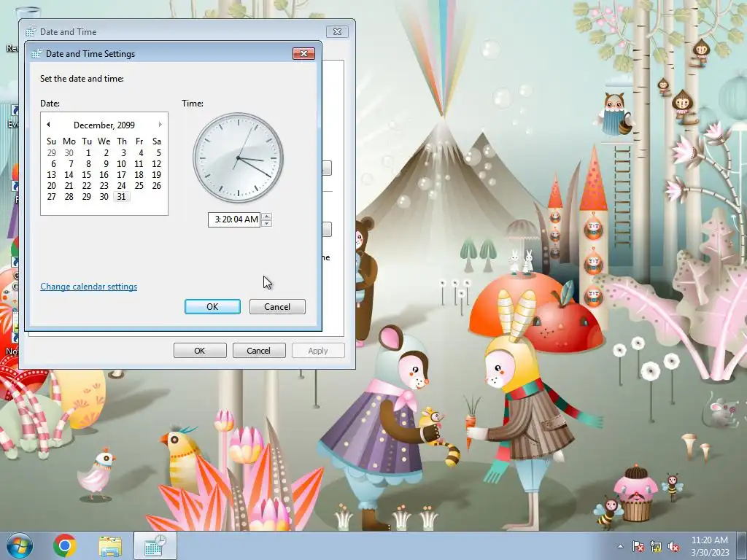Click the network status tray icon

click(x=656, y=546)
